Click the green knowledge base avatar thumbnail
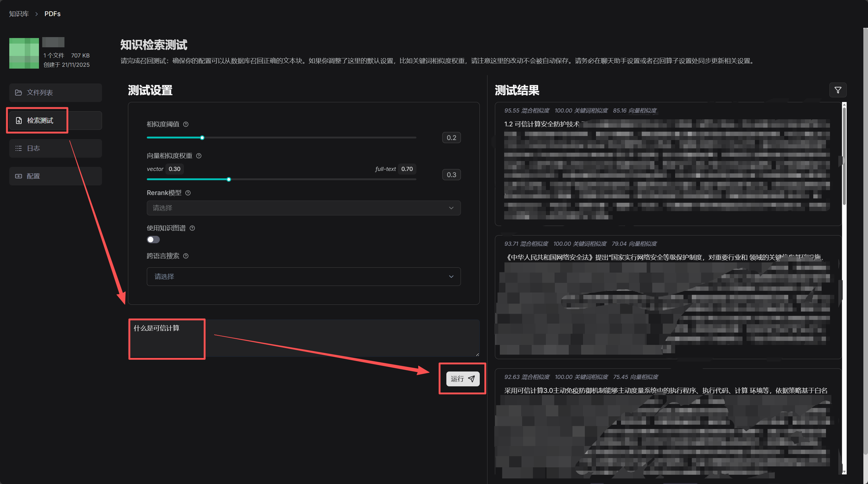The width and height of the screenshot is (868, 484). [24, 53]
